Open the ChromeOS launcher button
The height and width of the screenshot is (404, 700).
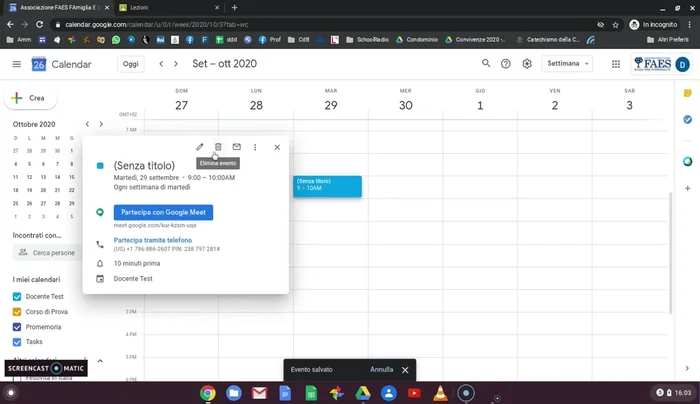pyautogui.click(x=11, y=393)
